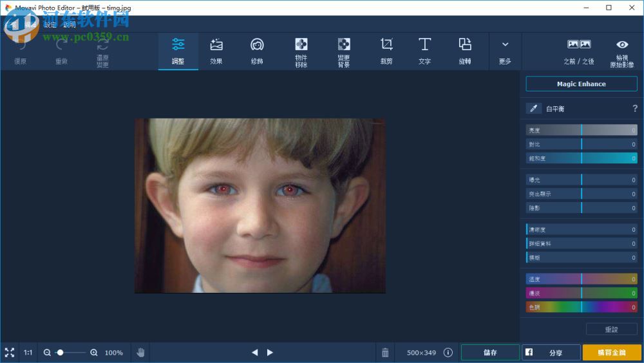Open the 效果 (Effects) tool
The image size is (644, 363).
216,51
